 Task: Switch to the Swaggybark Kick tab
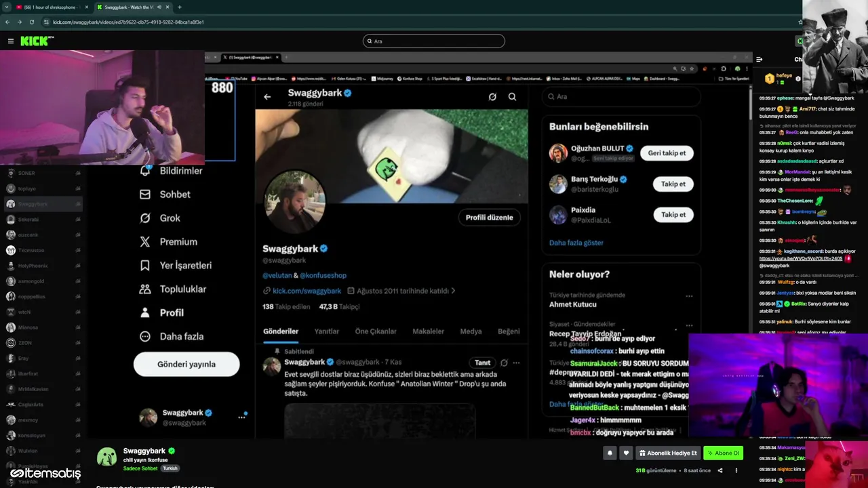(133, 7)
